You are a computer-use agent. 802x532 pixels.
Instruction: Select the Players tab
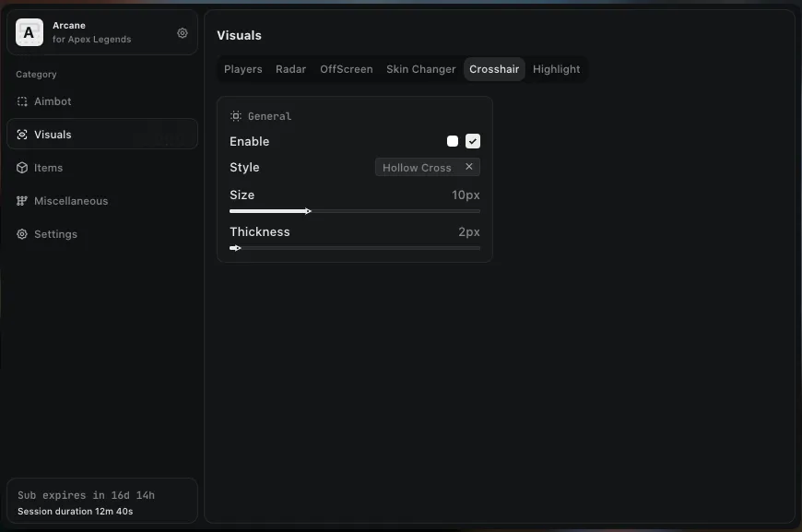tap(242, 69)
